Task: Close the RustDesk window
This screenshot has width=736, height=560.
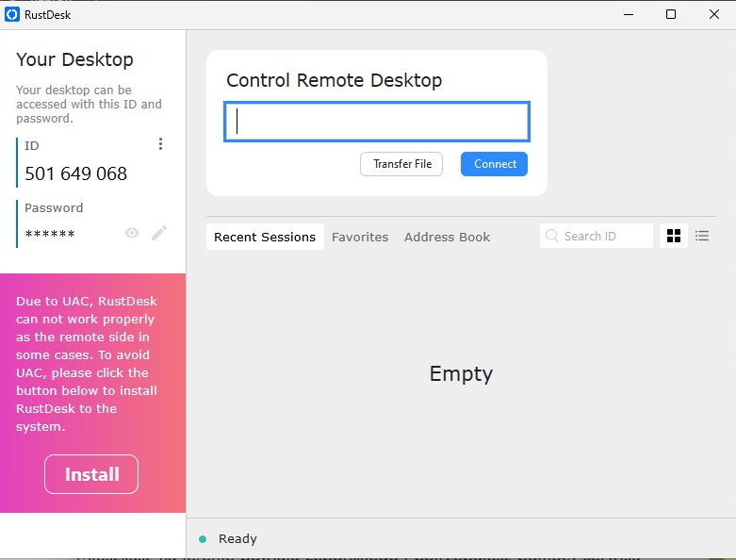Action: 714,14
